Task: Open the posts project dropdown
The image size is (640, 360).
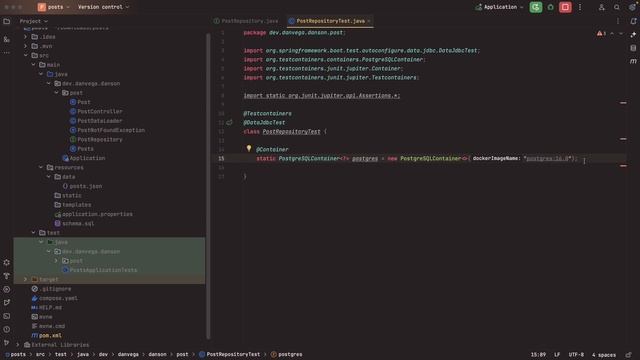Action: click(53, 7)
